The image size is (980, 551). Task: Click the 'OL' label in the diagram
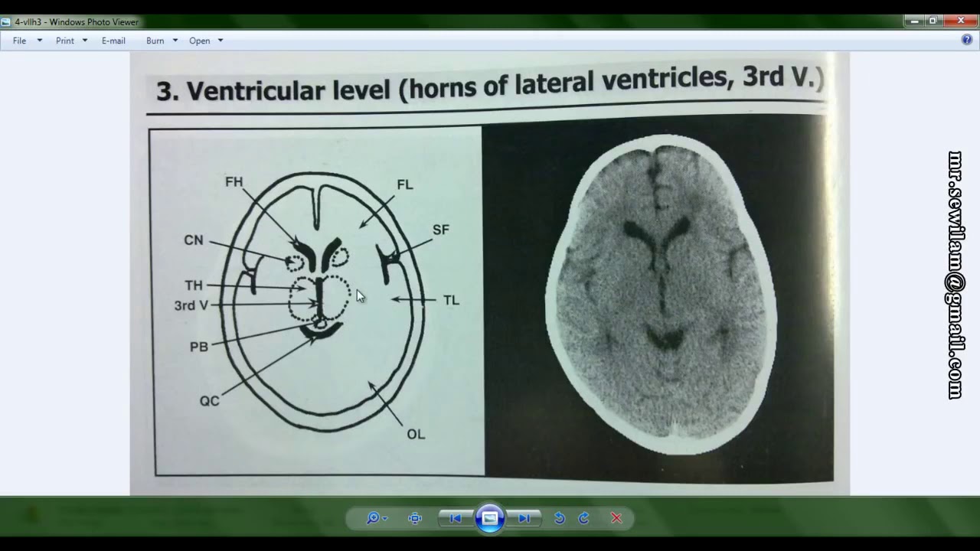tap(416, 435)
